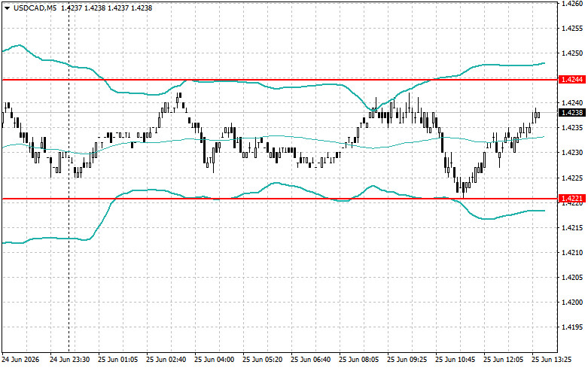
Task: Select the OHLC values 1.4237 1.4238 1.4237 1.4238
Action: point(106,8)
